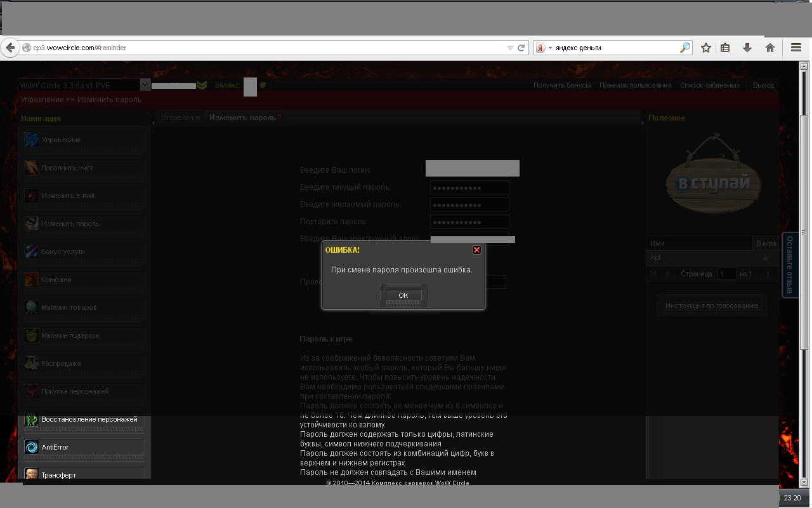Bookmark this page with the star icon

coord(705,48)
